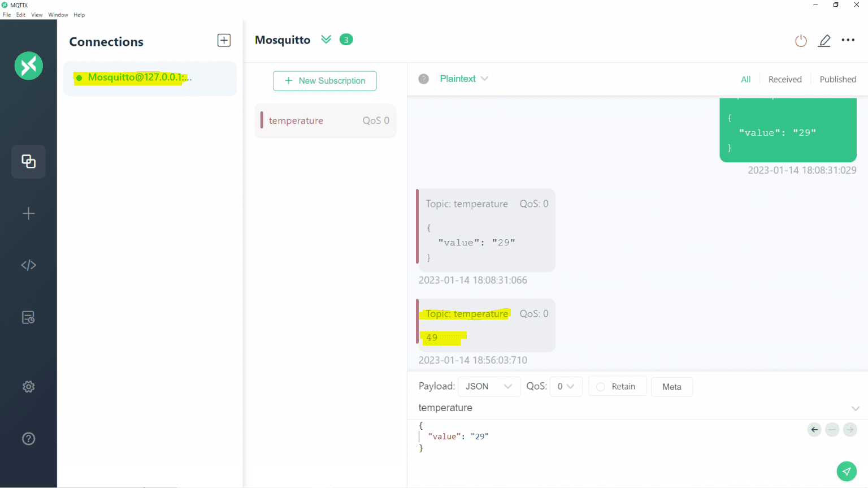This screenshot has height=488, width=868.
Task: Toggle the Retain radio option
Action: coord(617,387)
